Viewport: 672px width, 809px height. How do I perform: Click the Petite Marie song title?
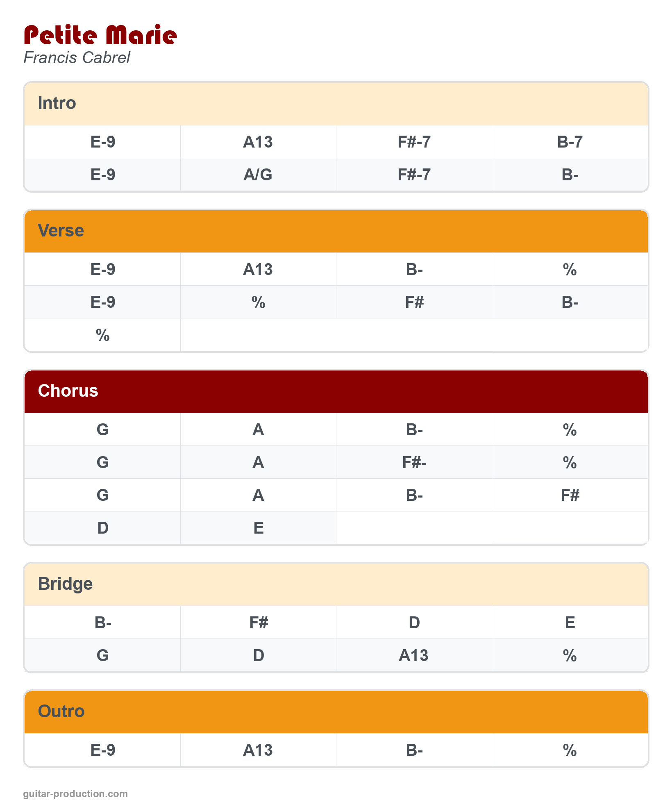pos(100,35)
